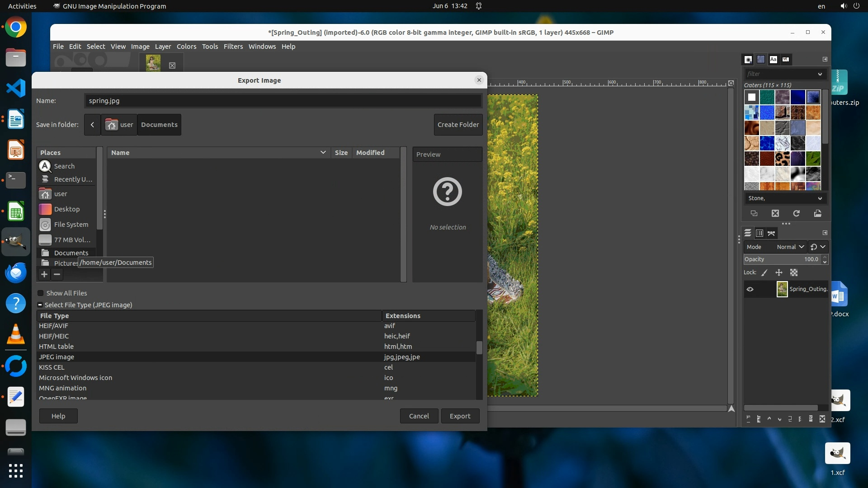Switch to the Paths dock tab

pos(772,233)
